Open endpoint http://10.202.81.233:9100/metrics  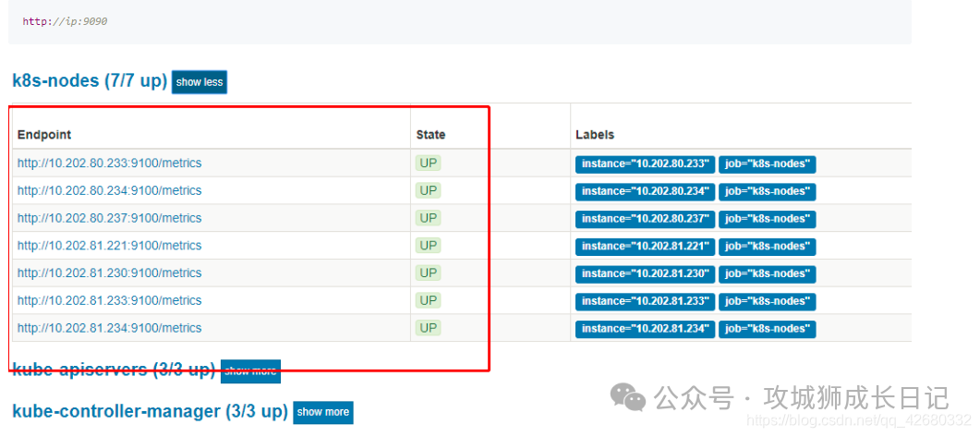109,300
